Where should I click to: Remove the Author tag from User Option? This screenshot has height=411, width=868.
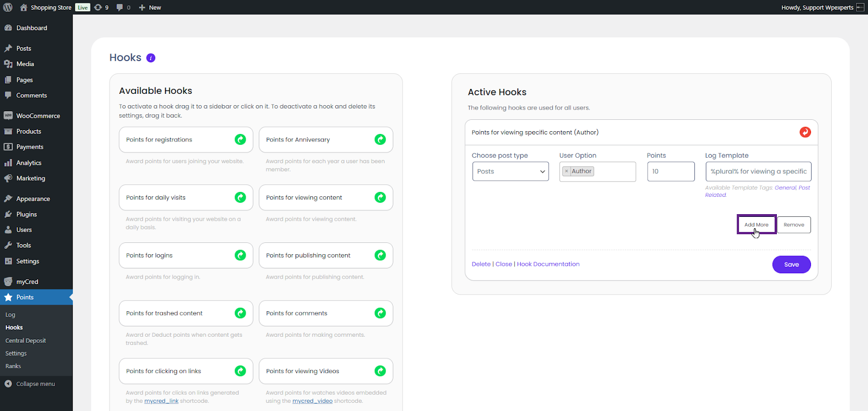pyautogui.click(x=566, y=171)
